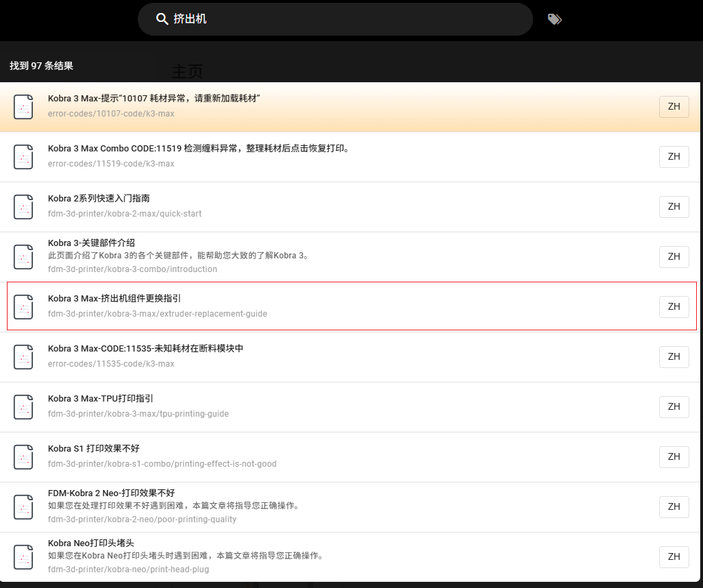This screenshot has width=703, height=588.
Task: Click document icon for CODE:11535 result
Action: [x=23, y=357]
